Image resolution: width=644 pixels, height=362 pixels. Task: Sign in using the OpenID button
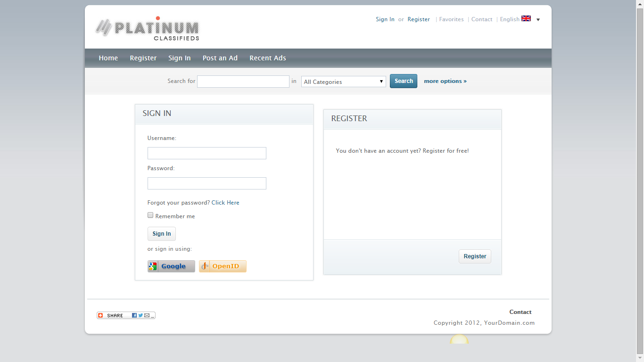click(223, 266)
